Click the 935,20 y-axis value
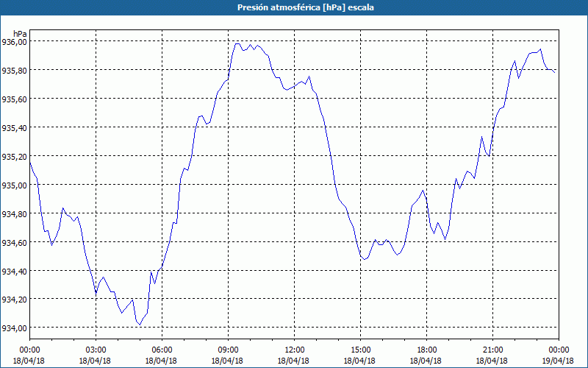This screenshot has height=368, width=588. [x=14, y=156]
